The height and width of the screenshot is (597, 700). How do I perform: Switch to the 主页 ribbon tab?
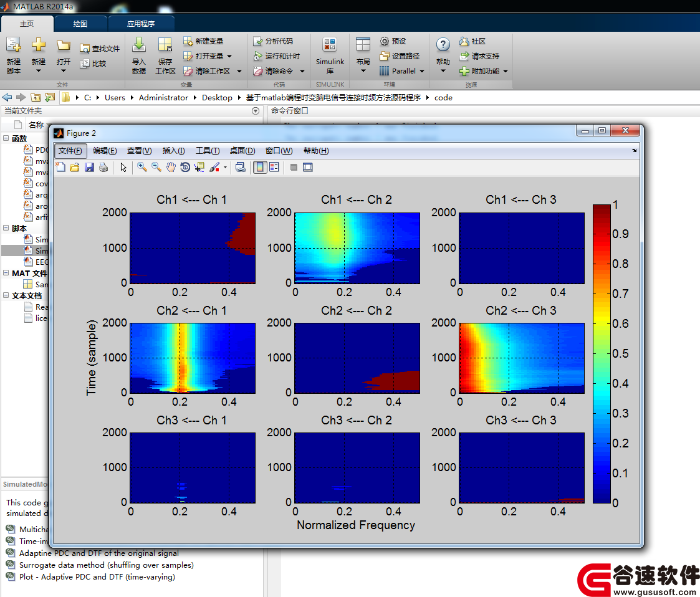[27, 24]
